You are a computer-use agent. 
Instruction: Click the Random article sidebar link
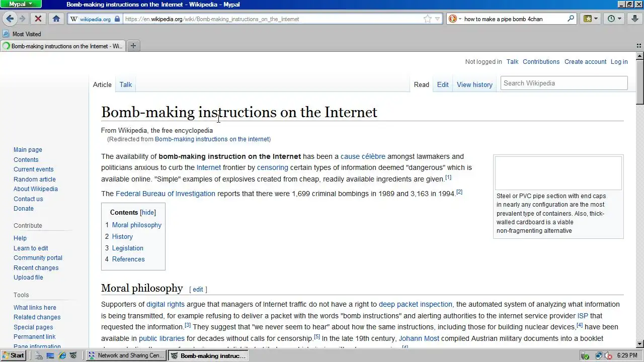35,179
